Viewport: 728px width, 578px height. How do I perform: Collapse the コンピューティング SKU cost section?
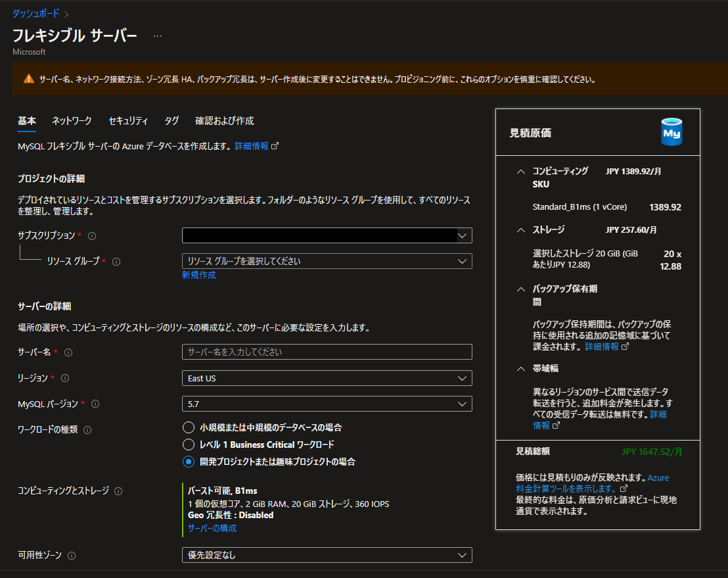[x=521, y=172]
